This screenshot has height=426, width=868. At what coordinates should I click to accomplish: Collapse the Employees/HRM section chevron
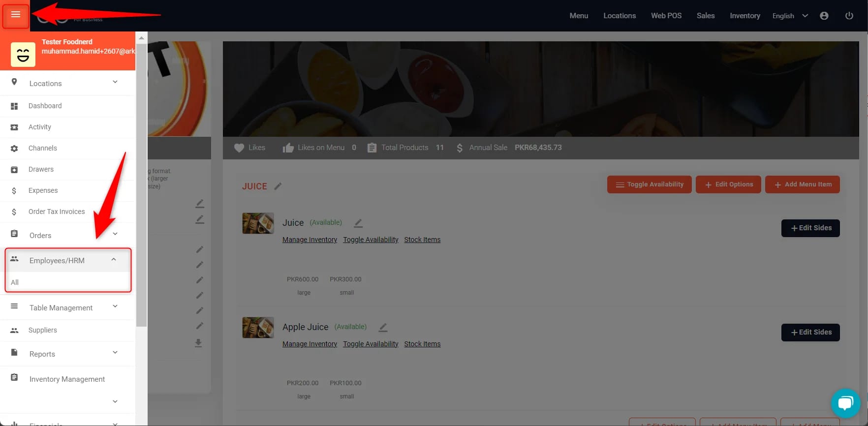coord(114,259)
